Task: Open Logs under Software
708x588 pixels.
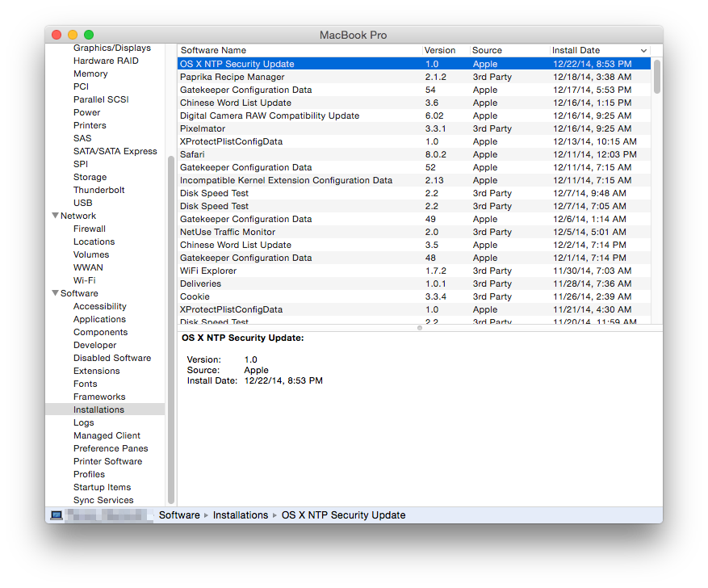Action: pos(83,422)
